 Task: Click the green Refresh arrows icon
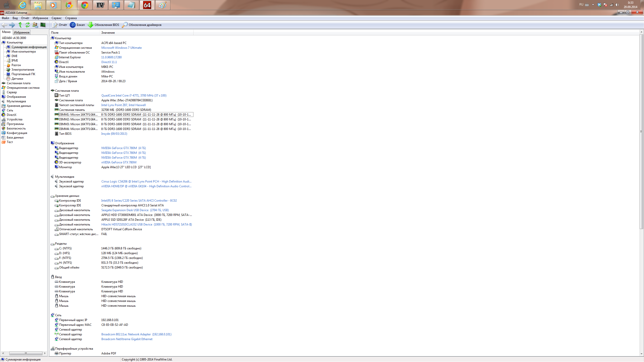(27, 25)
